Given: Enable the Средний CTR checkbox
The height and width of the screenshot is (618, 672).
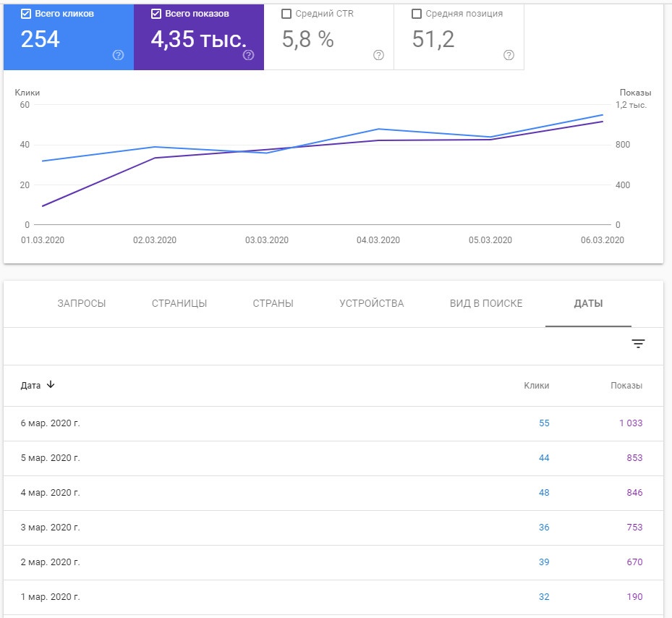Looking at the screenshot, I should point(286,14).
